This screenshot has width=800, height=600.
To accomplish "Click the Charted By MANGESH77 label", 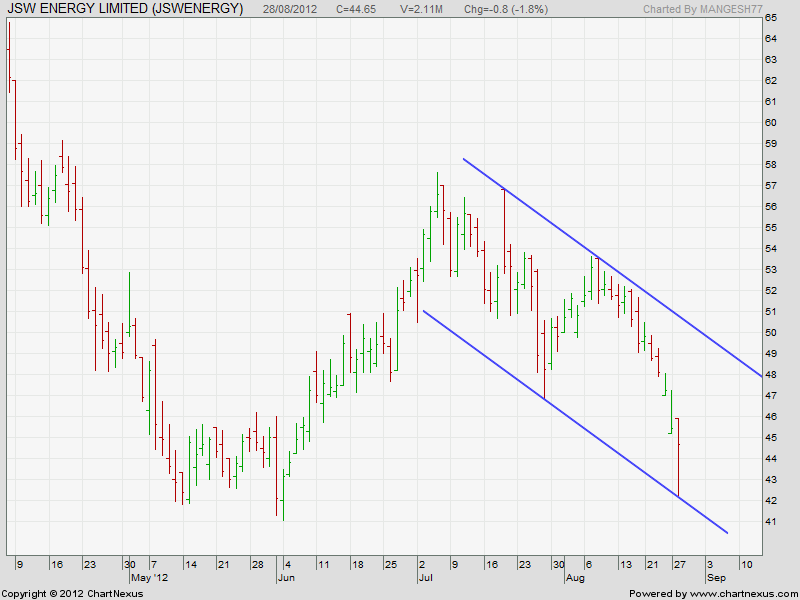I will tap(703, 9).
